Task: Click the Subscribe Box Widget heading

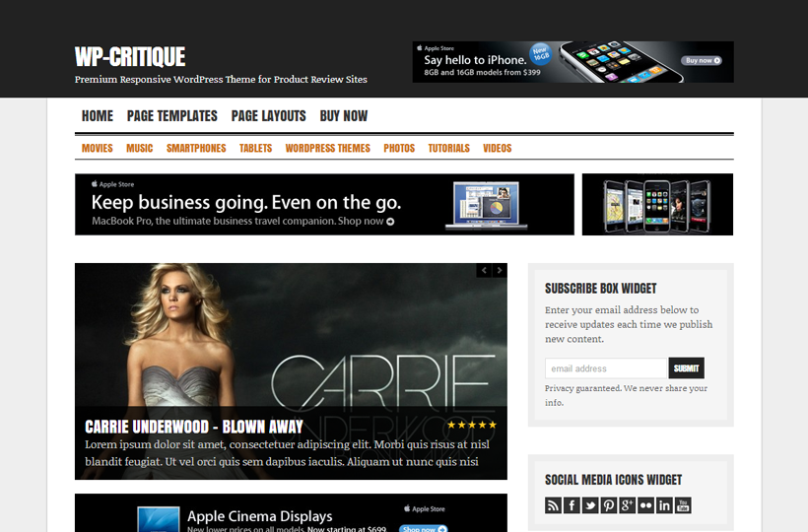Action: [x=601, y=289]
